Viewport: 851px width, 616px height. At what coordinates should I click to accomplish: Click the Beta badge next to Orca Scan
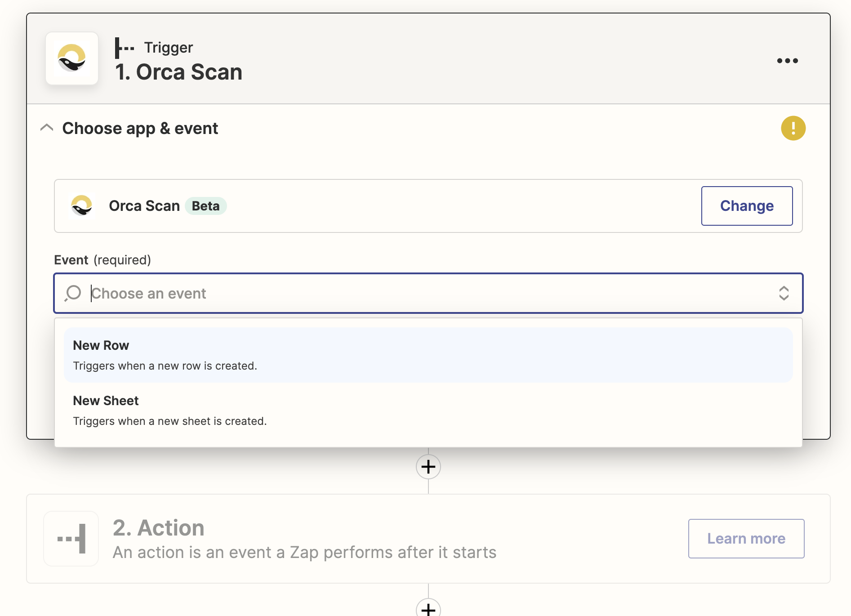[205, 206]
